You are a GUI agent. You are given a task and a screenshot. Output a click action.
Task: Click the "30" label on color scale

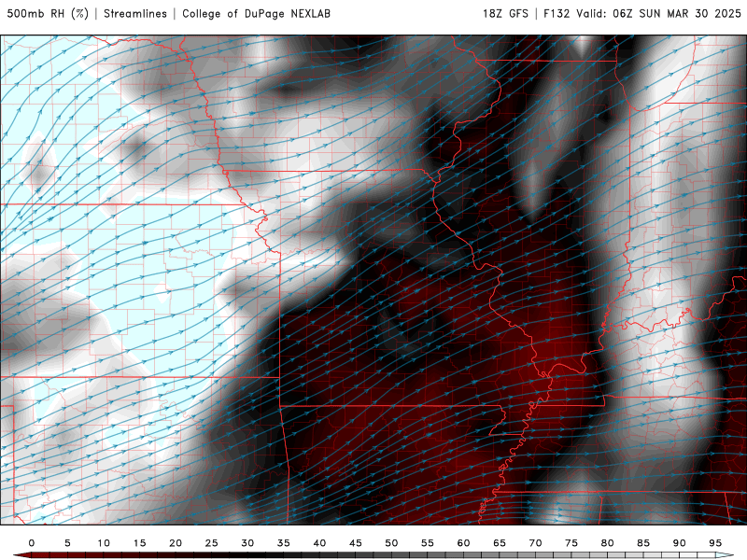247,543
